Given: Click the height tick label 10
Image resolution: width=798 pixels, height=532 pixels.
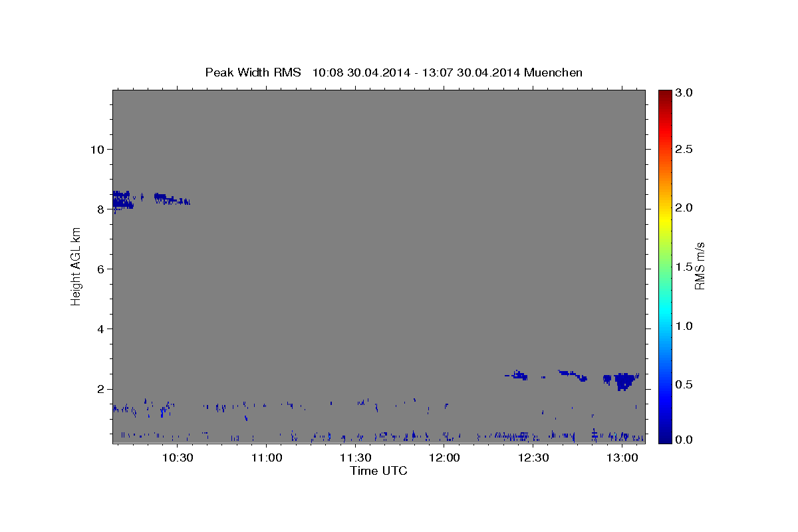Looking at the screenshot, I should click(97, 149).
